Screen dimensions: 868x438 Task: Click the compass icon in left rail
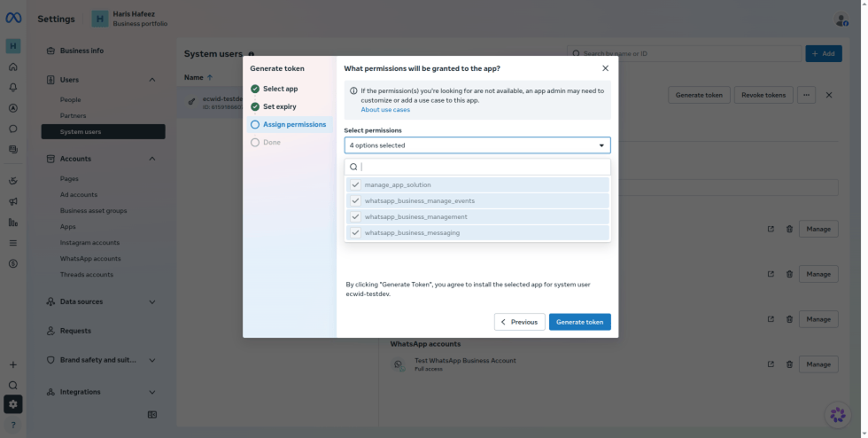(x=13, y=108)
